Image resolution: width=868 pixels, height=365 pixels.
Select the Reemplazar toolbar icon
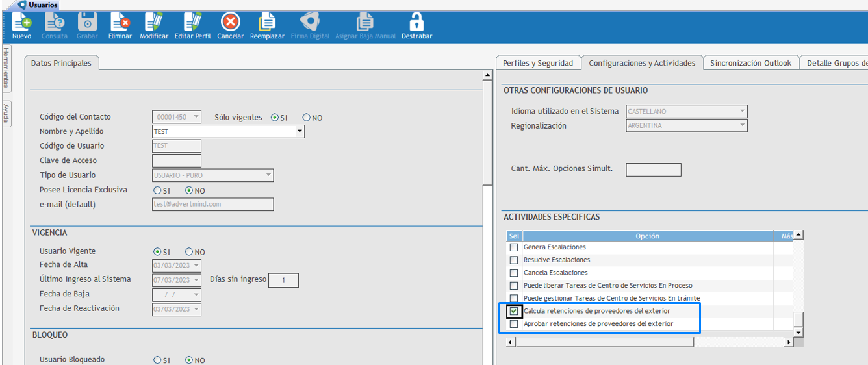click(267, 23)
